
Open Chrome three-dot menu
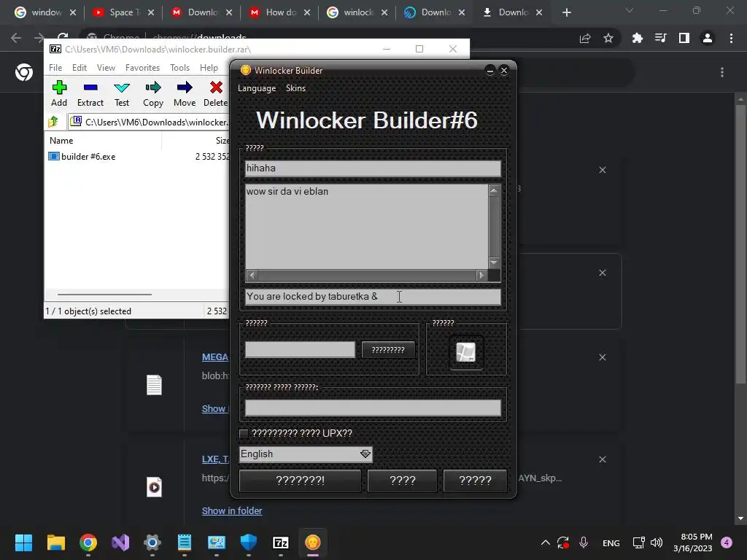coord(731,38)
